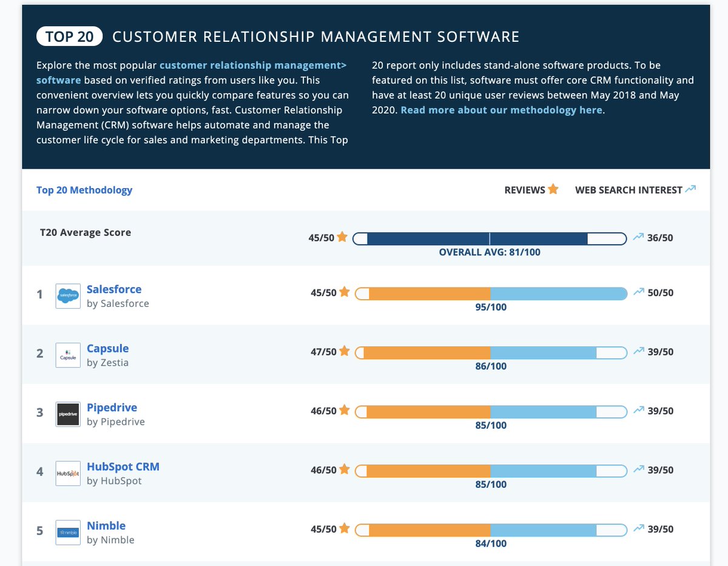Open the Pipedrive product link
Viewport: 728px width, 566px height.
(x=112, y=408)
